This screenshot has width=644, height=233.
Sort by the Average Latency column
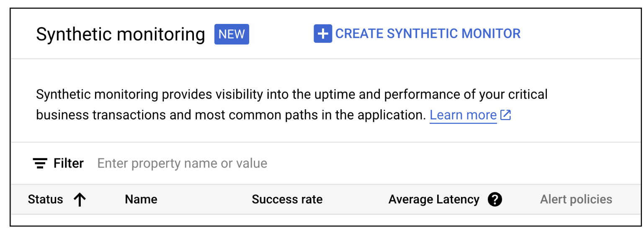434,199
